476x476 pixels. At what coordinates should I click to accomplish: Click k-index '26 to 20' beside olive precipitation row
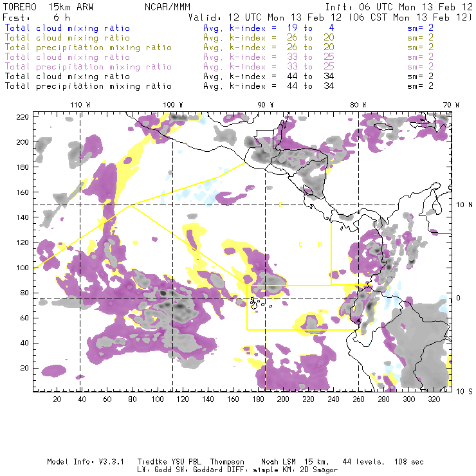(x=311, y=48)
